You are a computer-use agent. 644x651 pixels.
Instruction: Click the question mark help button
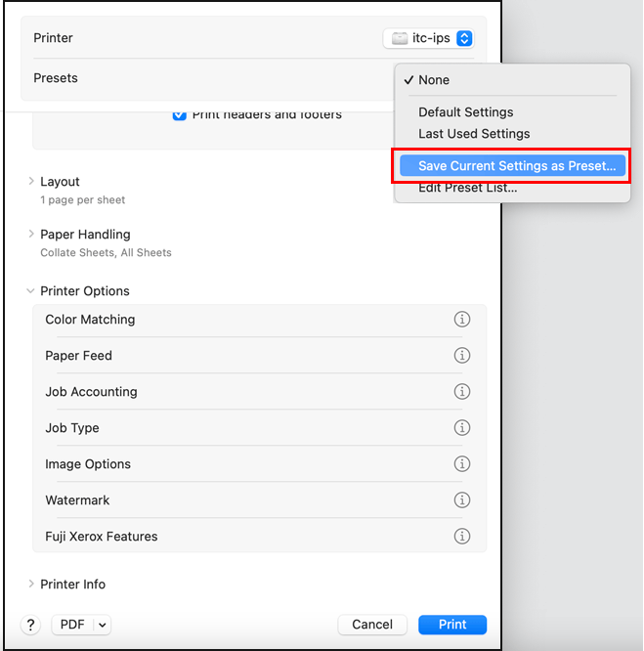pos(31,625)
